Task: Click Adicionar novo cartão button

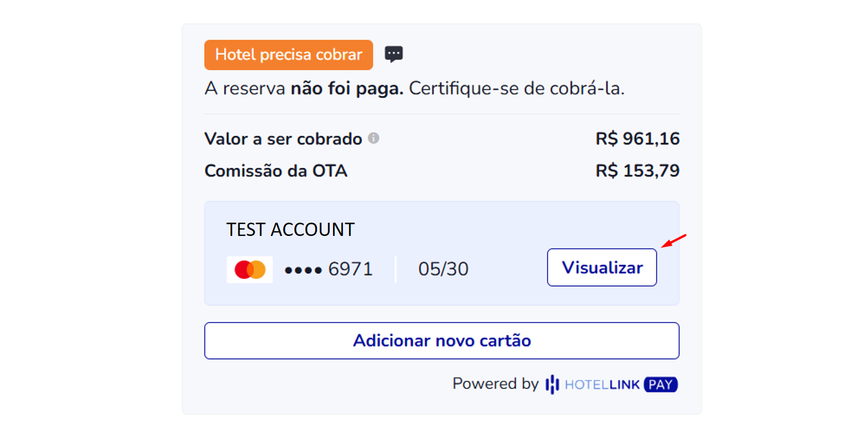Action: click(x=442, y=340)
